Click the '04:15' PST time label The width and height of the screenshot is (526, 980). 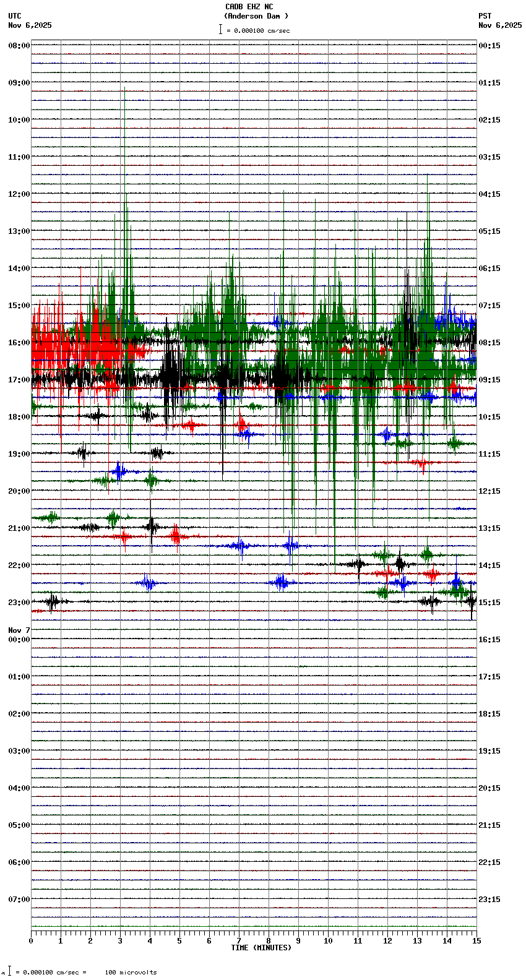pos(489,194)
